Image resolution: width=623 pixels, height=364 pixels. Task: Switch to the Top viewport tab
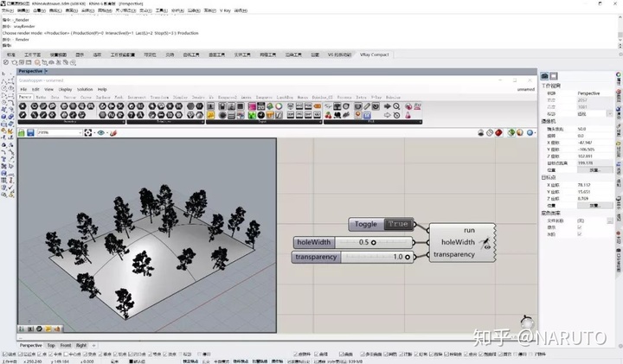tap(51, 345)
